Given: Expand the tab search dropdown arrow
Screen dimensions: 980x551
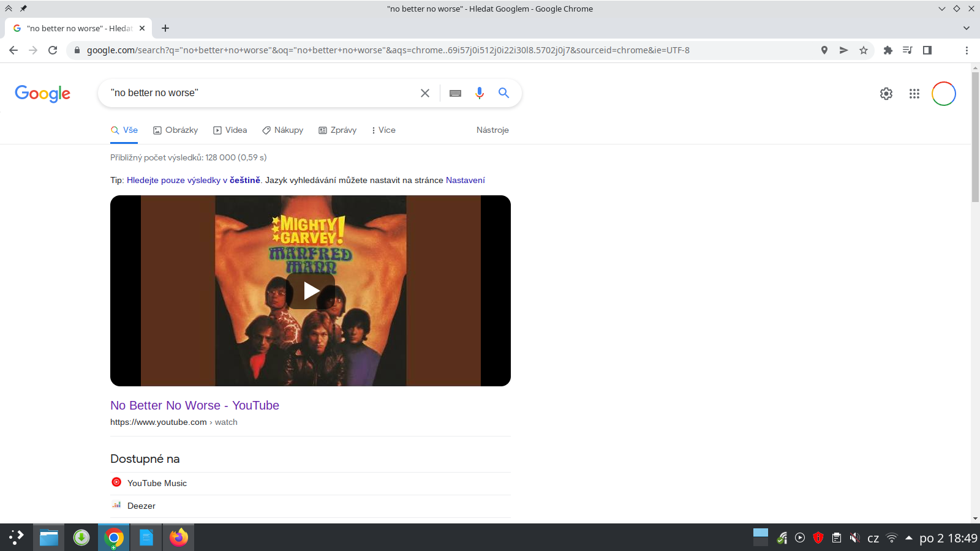Looking at the screenshot, I should (x=967, y=28).
